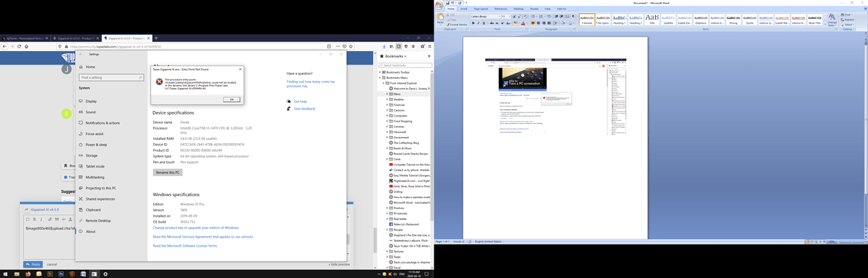This screenshot has height=278, width=868.
Task: Open About in the Settings sidebar
Action: [x=91, y=232]
